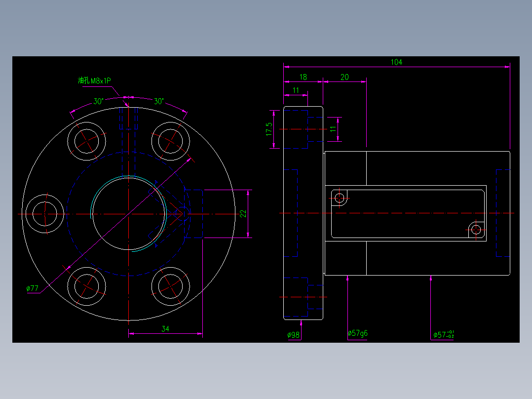Click the ø57 -0.1/-0.2 tolerance label
532x399 pixels.
click(x=444, y=335)
